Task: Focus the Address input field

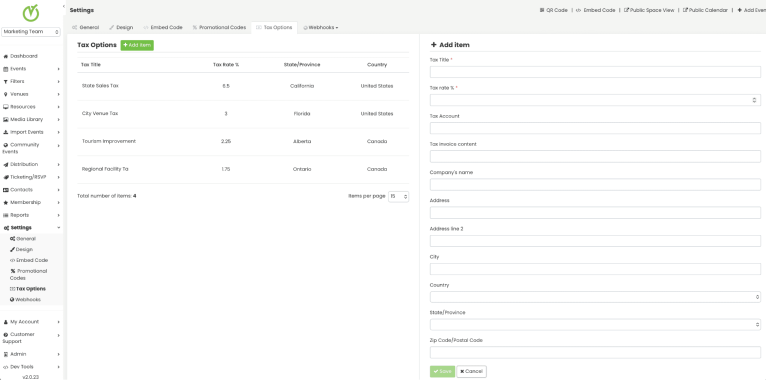Action: pyautogui.click(x=595, y=212)
